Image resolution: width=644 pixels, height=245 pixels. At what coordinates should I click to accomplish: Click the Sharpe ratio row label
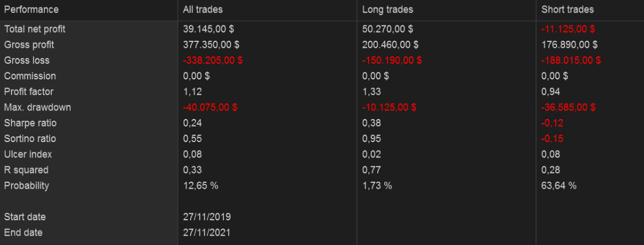[x=30, y=123]
